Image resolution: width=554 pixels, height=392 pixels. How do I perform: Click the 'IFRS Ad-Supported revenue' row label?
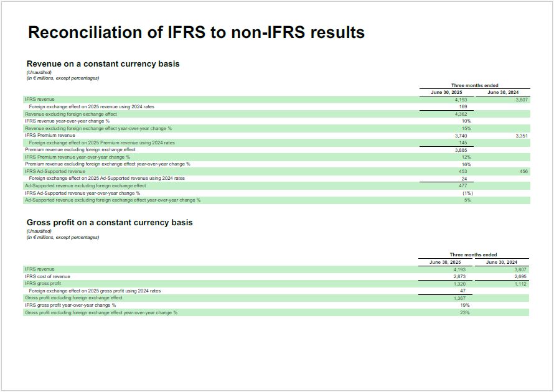(x=55, y=171)
